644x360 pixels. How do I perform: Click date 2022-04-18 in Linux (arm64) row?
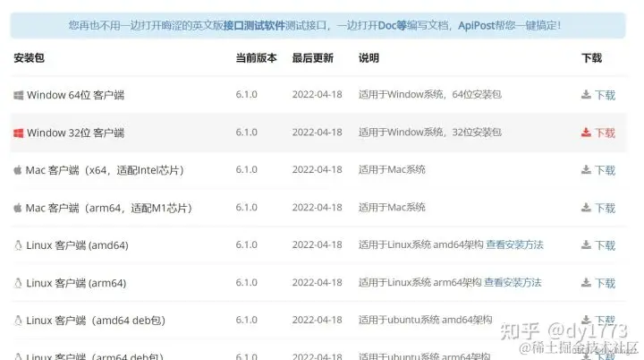coord(317,283)
